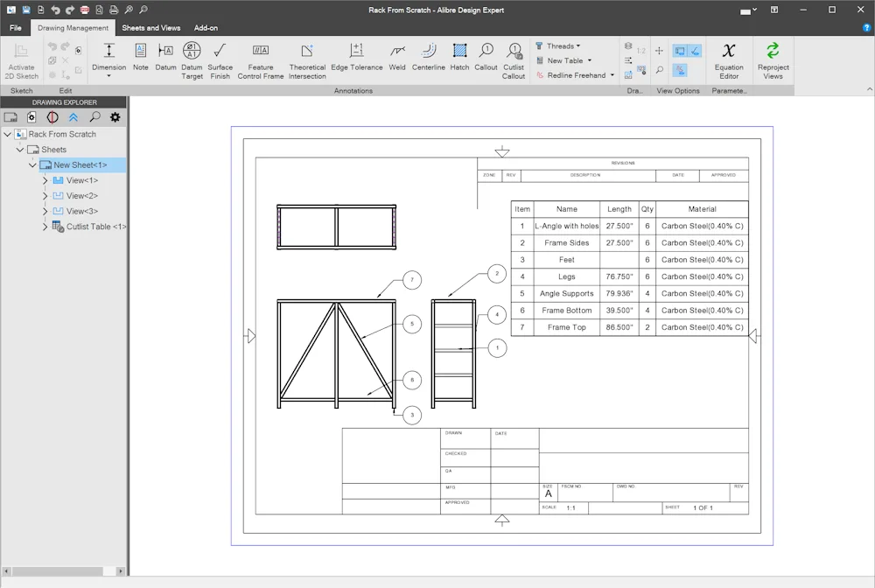Open the Redline Freehand dropdown
The width and height of the screenshot is (875, 588).
coord(576,75)
